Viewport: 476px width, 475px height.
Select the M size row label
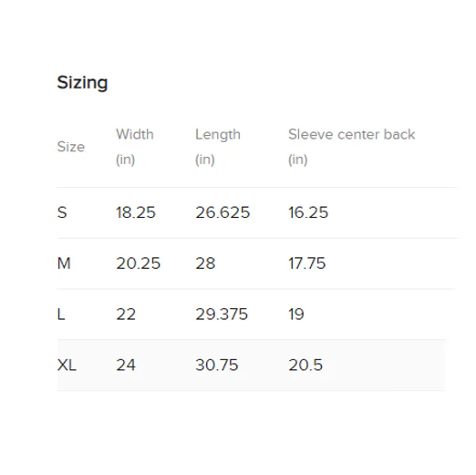64,263
